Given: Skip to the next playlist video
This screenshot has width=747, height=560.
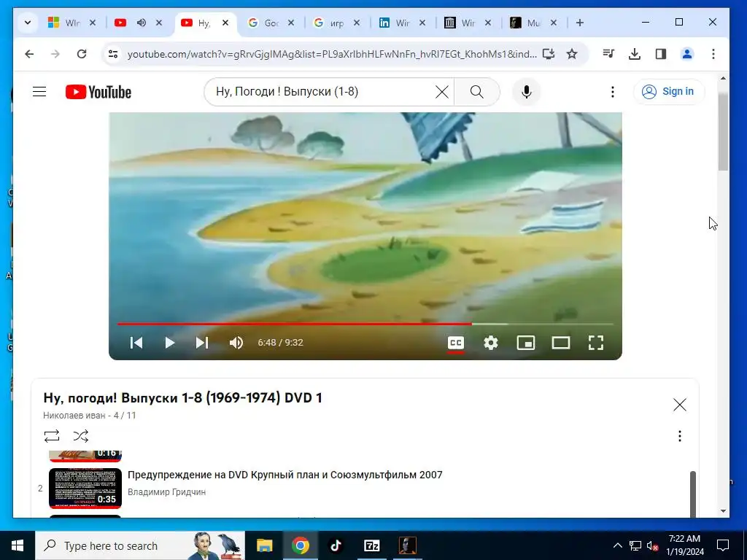Looking at the screenshot, I should pos(202,343).
